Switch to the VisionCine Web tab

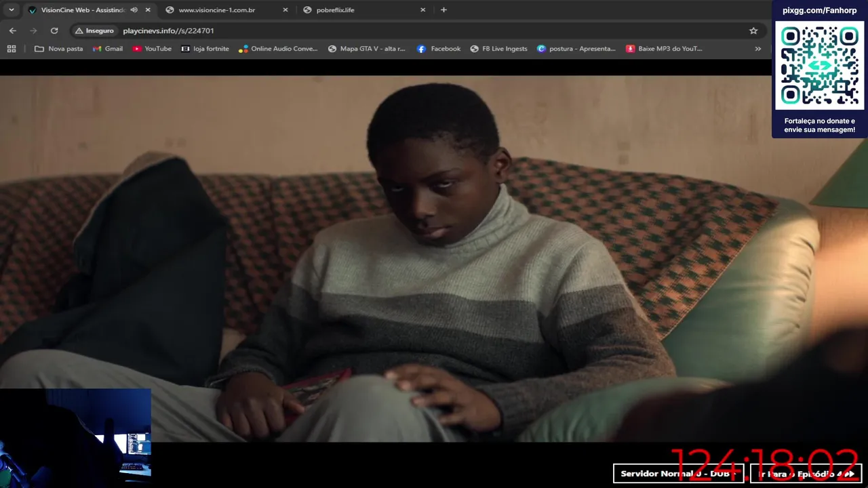click(x=83, y=10)
